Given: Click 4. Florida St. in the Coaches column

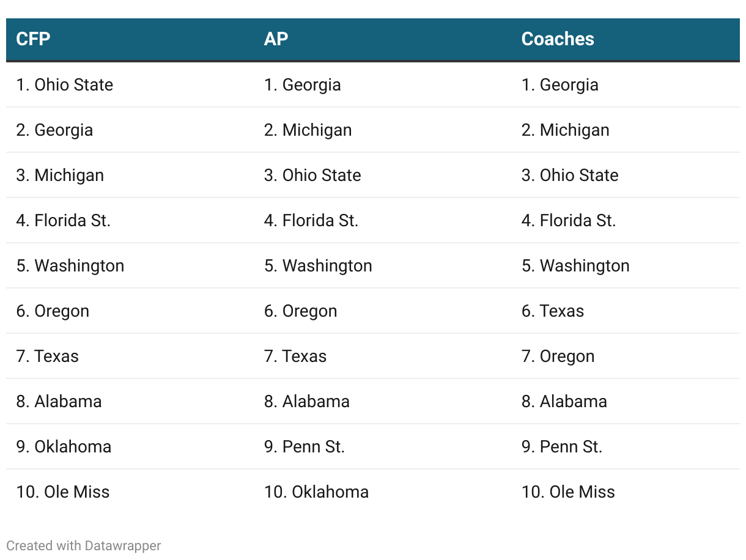Looking at the screenshot, I should click(x=569, y=220).
